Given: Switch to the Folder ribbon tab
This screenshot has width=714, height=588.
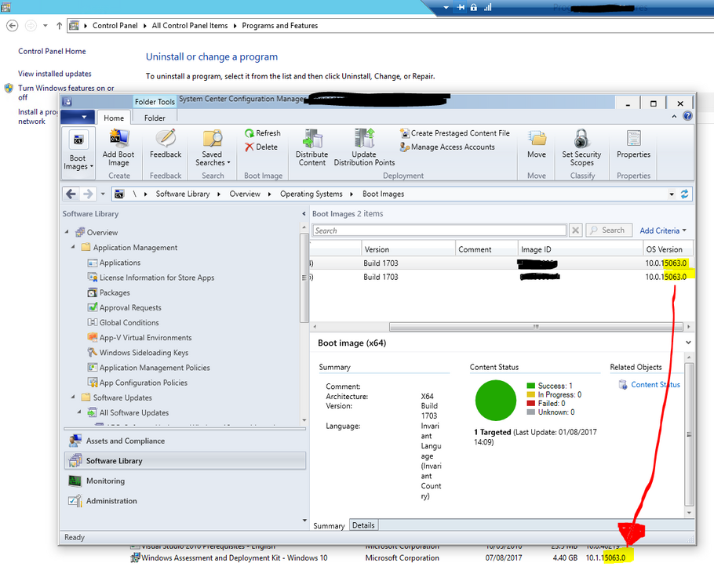Looking at the screenshot, I should [x=155, y=118].
